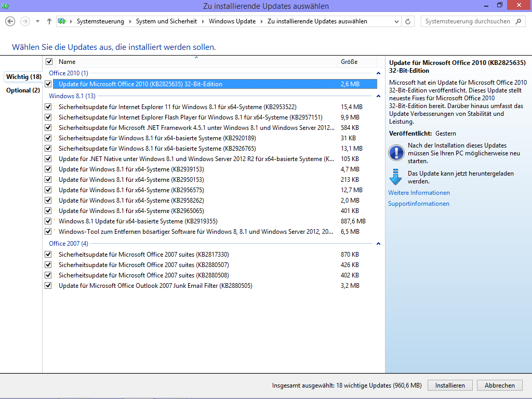Uncheck the Outlook 2007 Junk Email Filter update
This screenshot has width=532, height=399.
pyautogui.click(x=48, y=286)
